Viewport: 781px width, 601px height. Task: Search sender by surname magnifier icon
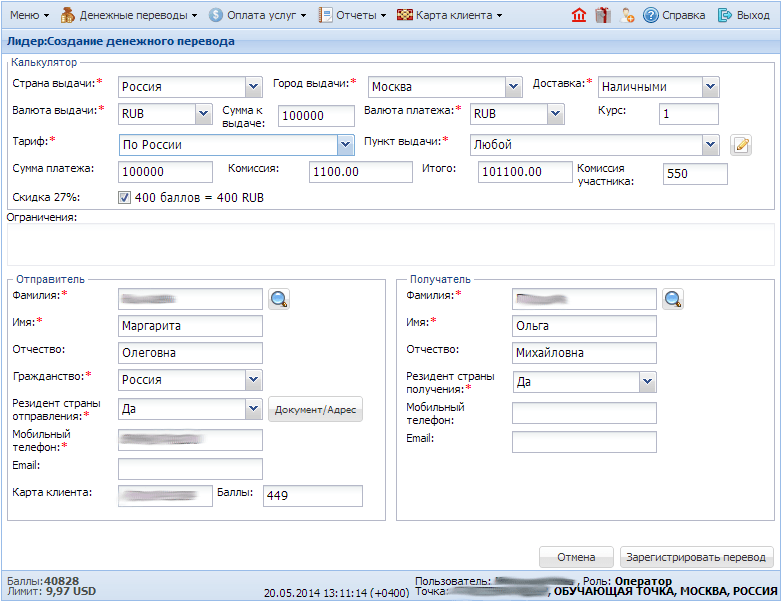278,298
